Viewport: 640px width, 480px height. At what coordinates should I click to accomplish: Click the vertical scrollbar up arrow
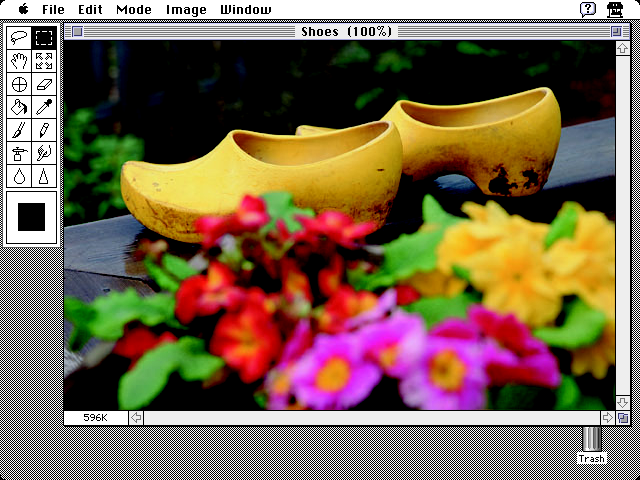[622, 47]
